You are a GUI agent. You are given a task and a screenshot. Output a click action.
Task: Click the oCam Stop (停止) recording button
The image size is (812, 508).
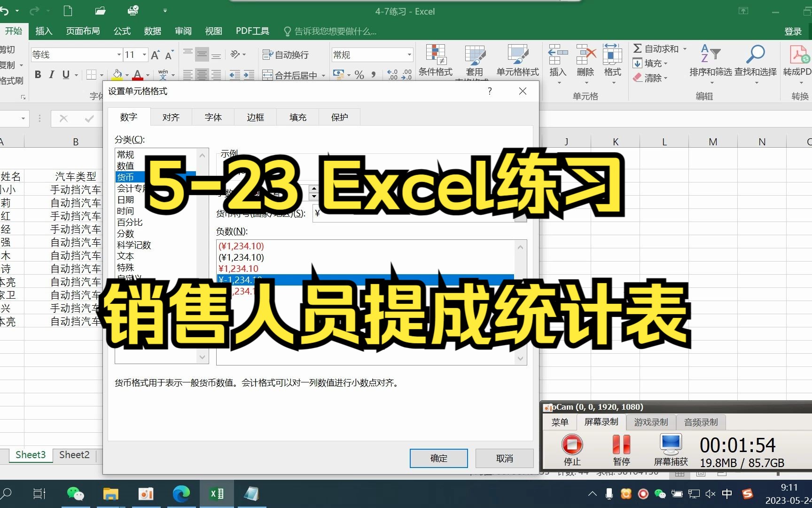coord(572,450)
